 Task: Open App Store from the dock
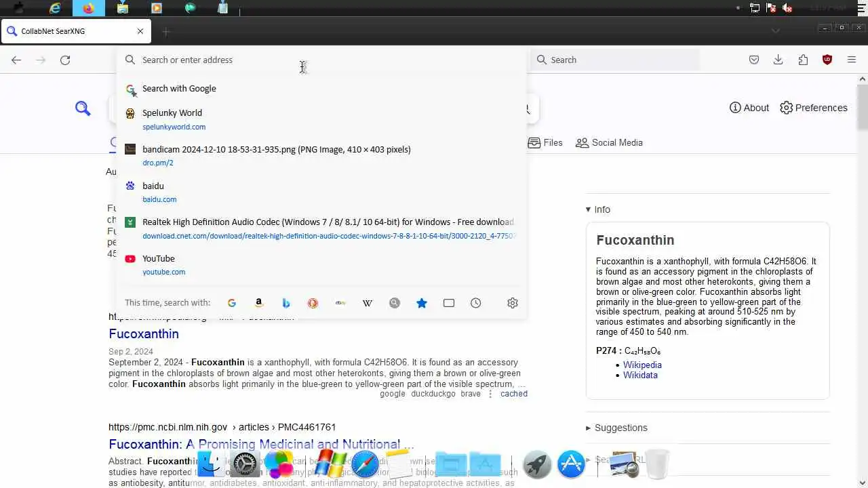571,464
